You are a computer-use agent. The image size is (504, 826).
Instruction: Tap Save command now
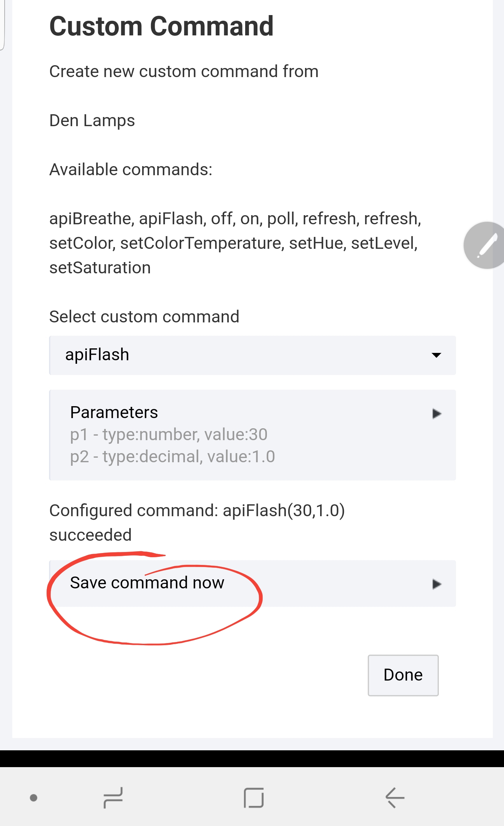point(147,583)
